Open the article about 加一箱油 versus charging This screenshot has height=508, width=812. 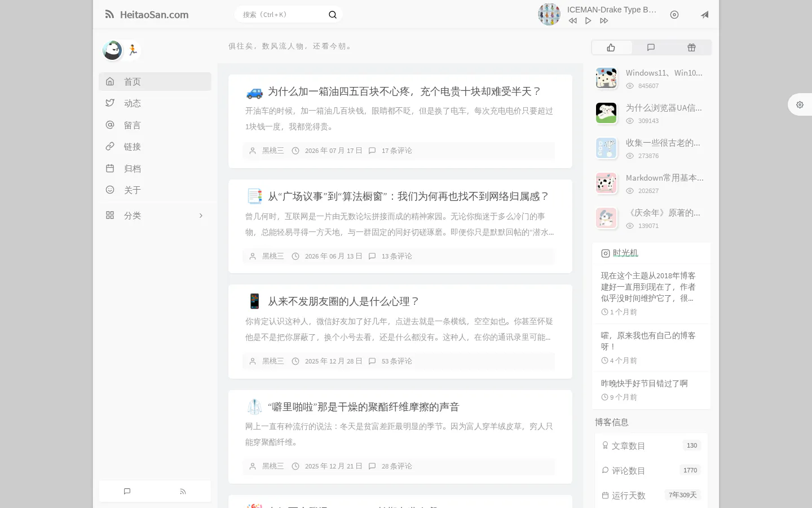404,91
